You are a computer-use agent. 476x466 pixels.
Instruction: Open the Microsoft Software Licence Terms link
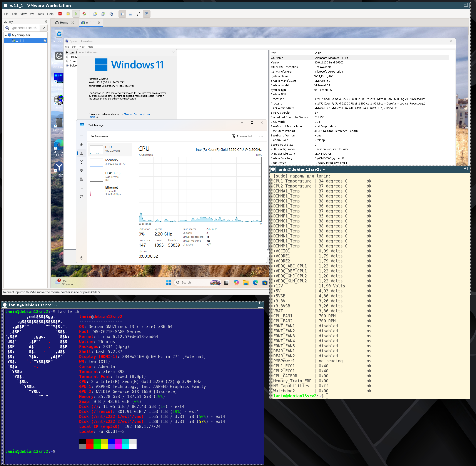138,114
